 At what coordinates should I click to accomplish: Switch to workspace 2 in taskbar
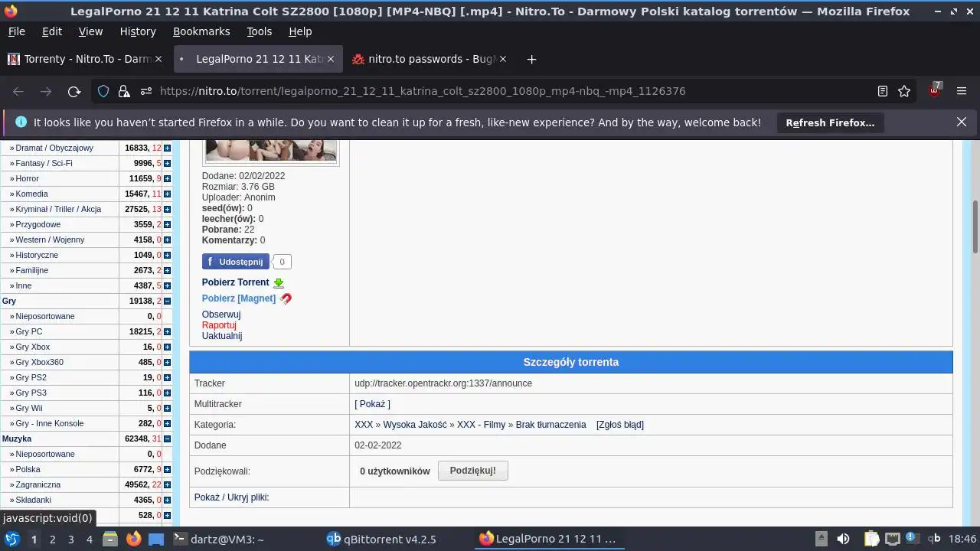pos(52,540)
